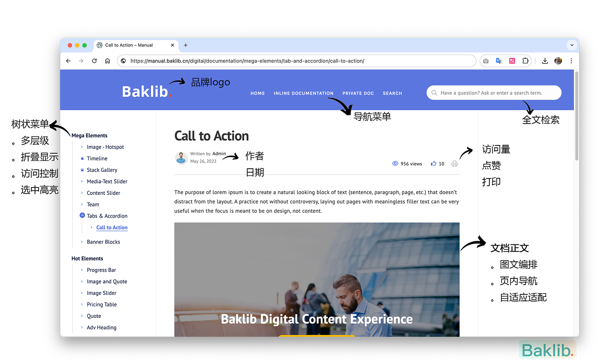Image resolution: width=600 pixels, height=364 pixels.
Task: Open the Call to Action sidebar link
Action: 112,228
